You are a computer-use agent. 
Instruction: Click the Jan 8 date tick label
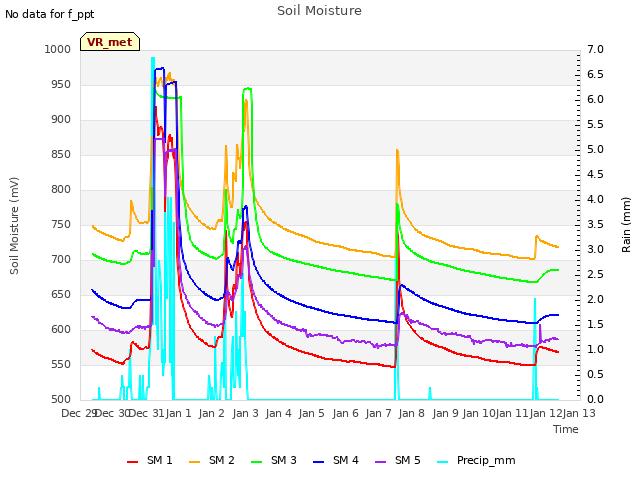412,413
